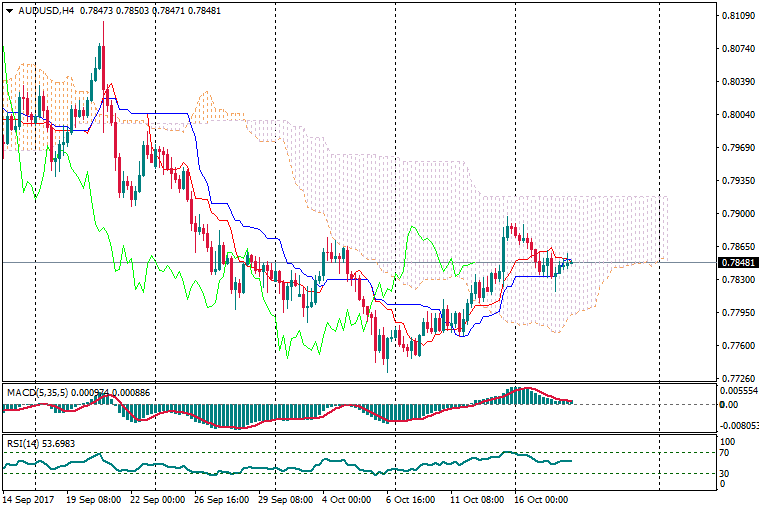The height and width of the screenshot is (511, 759).
Task: Click the 0.79000 level on price axis
Action: (x=737, y=214)
